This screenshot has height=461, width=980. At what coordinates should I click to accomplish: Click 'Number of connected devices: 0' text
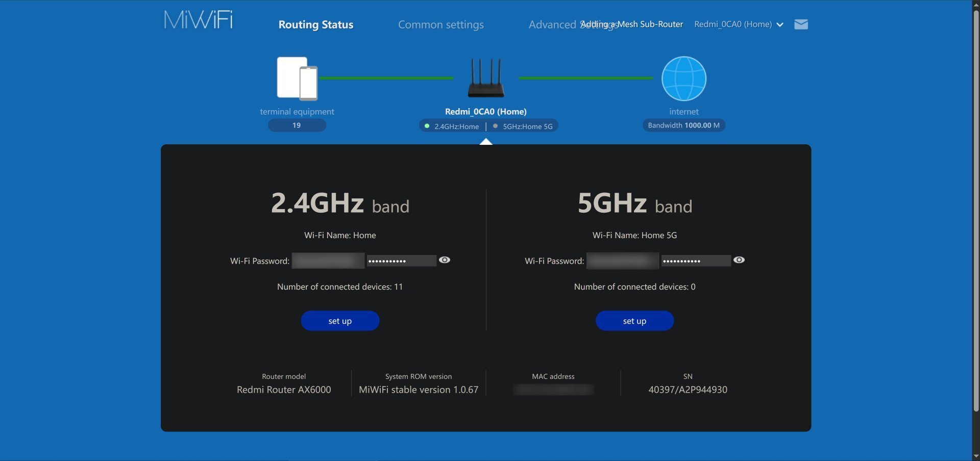click(x=634, y=287)
